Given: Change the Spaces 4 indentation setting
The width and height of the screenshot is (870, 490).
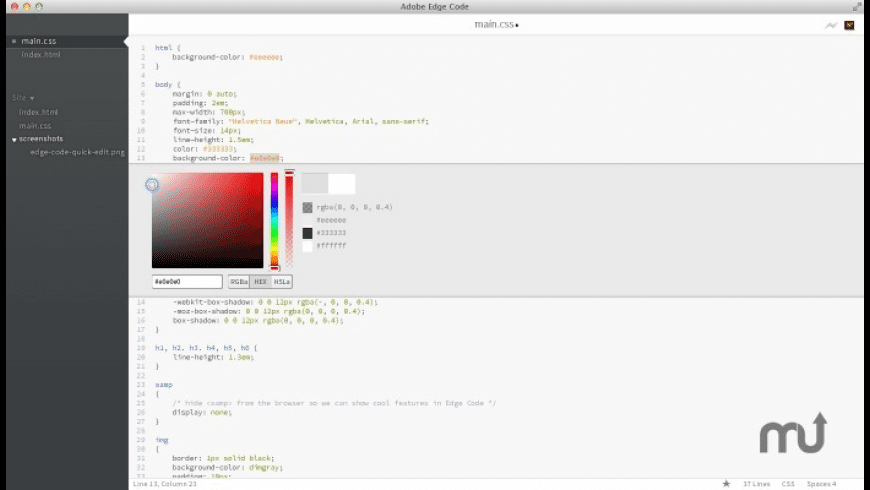Looking at the screenshot, I should pyautogui.click(x=821, y=483).
